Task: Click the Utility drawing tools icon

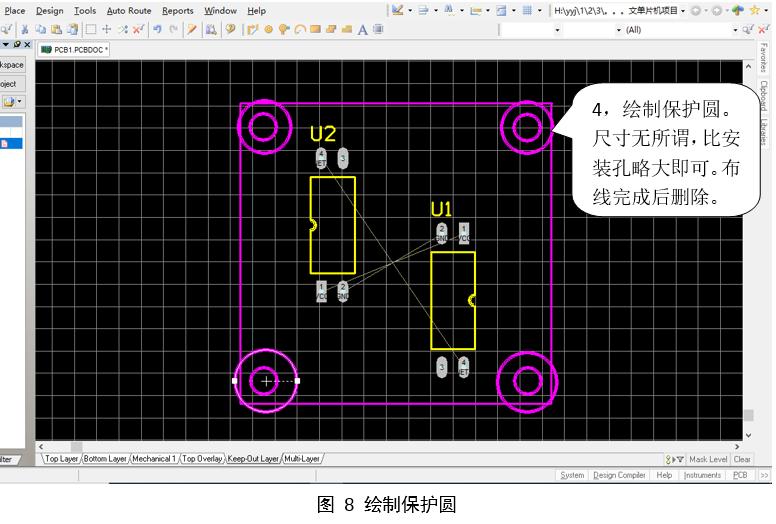Action: pyautogui.click(x=397, y=10)
